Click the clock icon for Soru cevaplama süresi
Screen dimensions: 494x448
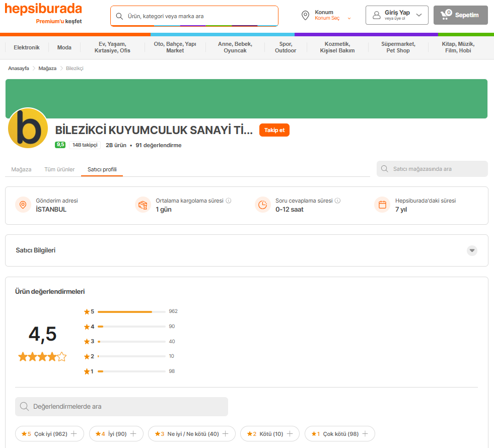click(262, 205)
